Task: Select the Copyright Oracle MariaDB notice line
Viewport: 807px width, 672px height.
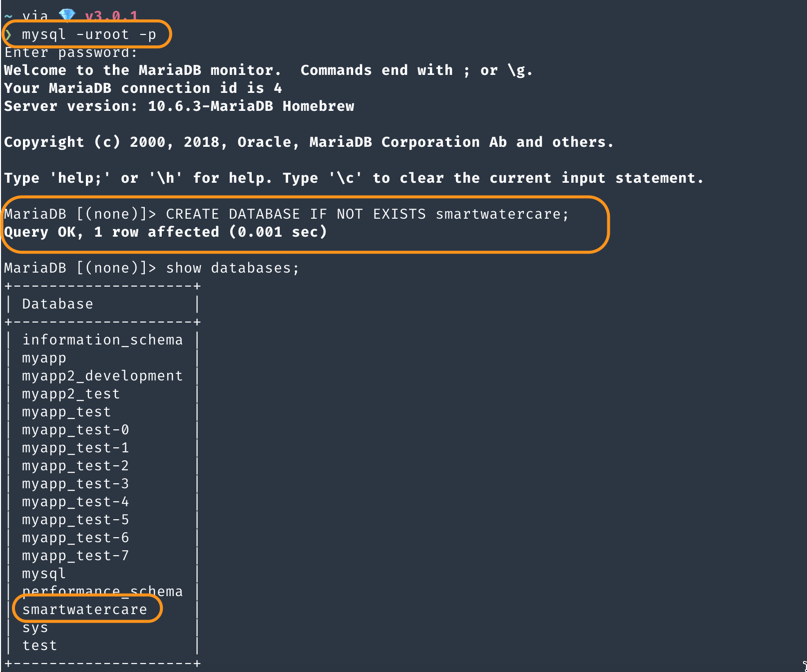Action: click(308, 142)
